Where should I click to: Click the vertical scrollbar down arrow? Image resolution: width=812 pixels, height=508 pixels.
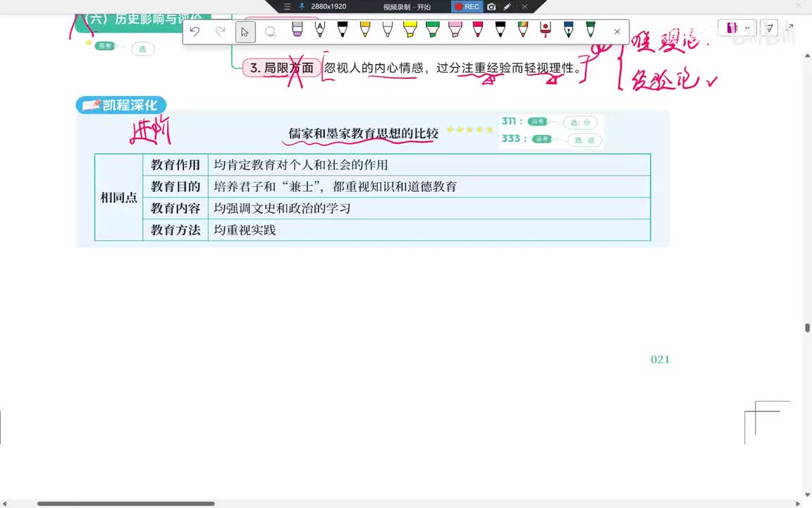807,495
